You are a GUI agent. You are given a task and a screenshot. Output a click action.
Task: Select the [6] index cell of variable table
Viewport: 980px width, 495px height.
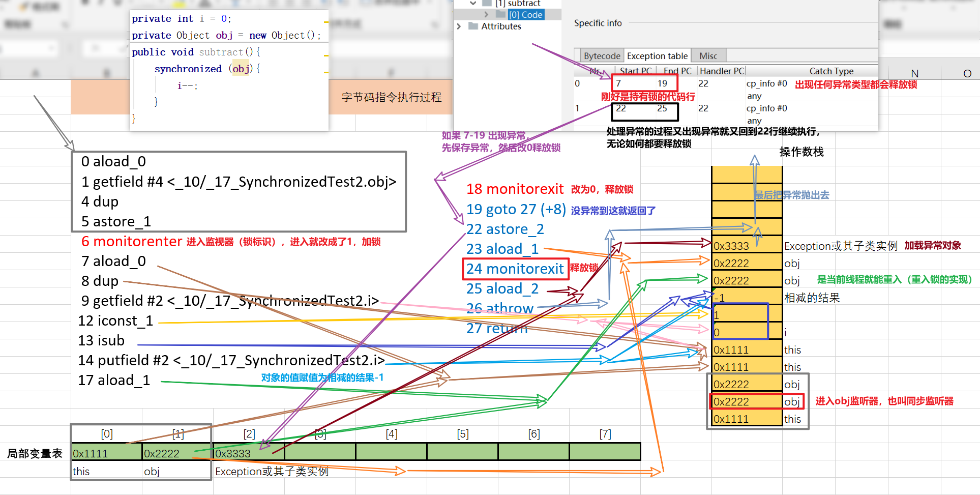[534, 434]
